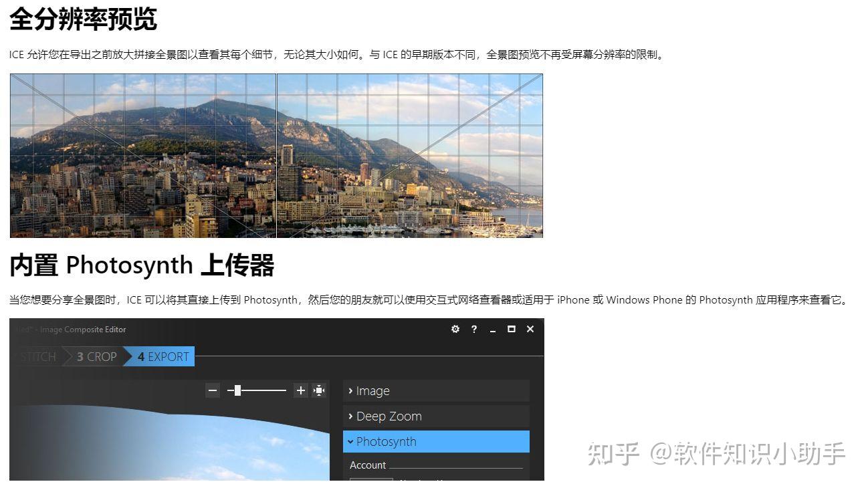
Task: Click the paragraph starting 当您想要分享全景图时
Action: (430, 300)
